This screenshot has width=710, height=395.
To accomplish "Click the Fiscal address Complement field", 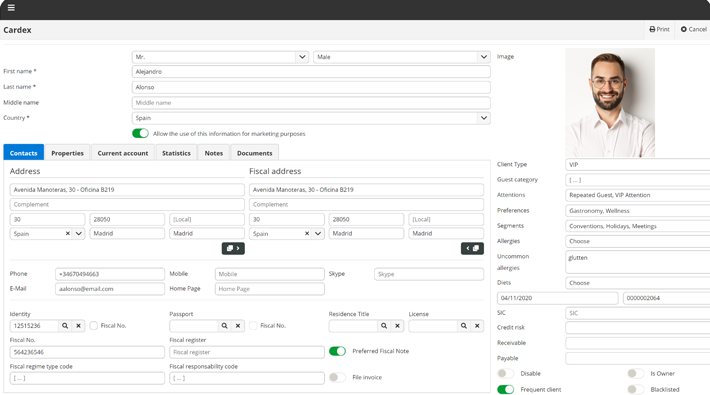I will [366, 204].
